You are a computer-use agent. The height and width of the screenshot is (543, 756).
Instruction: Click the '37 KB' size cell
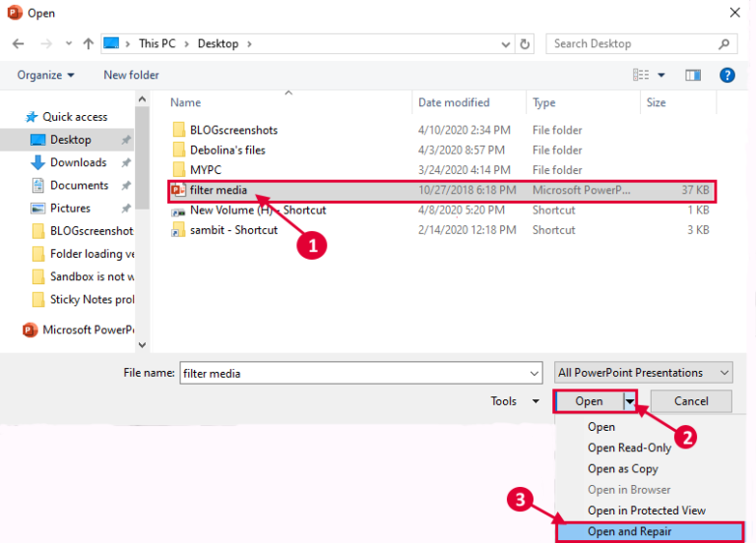pyautogui.click(x=695, y=190)
